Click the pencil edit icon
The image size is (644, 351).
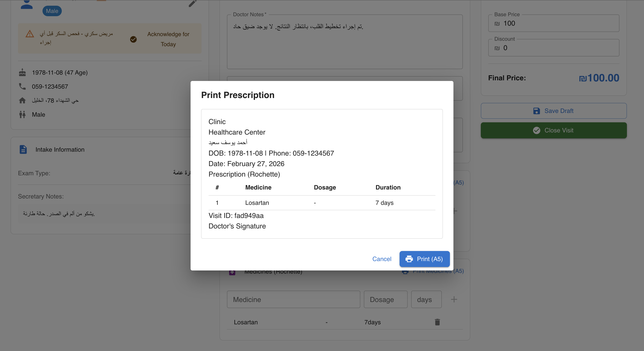click(x=192, y=4)
